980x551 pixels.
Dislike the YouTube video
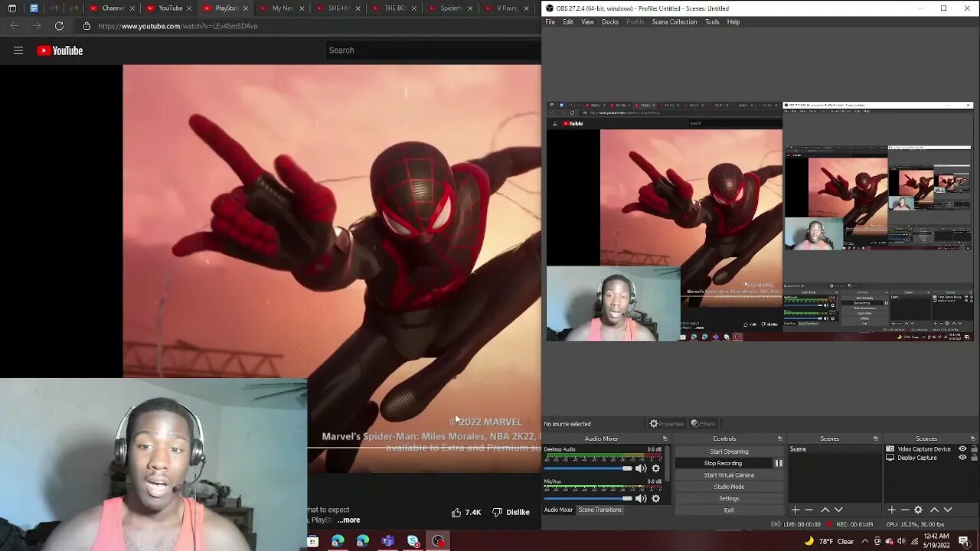click(511, 512)
